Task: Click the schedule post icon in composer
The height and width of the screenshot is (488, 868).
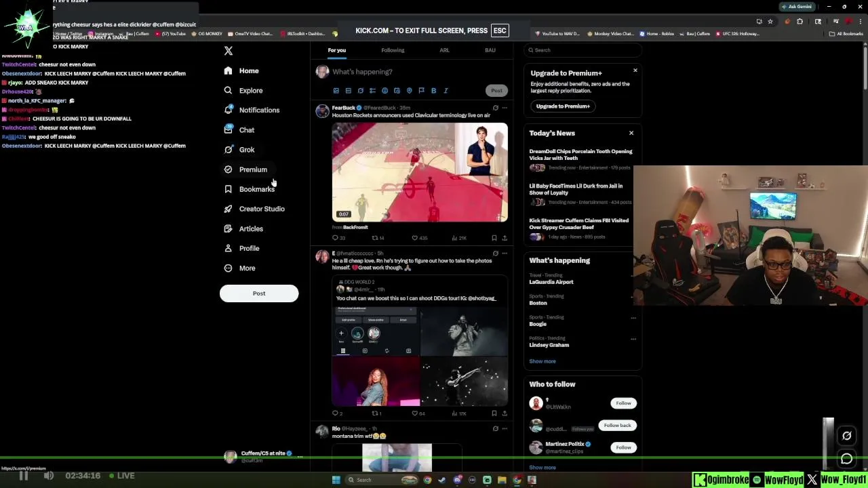Action: click(397, 91)
